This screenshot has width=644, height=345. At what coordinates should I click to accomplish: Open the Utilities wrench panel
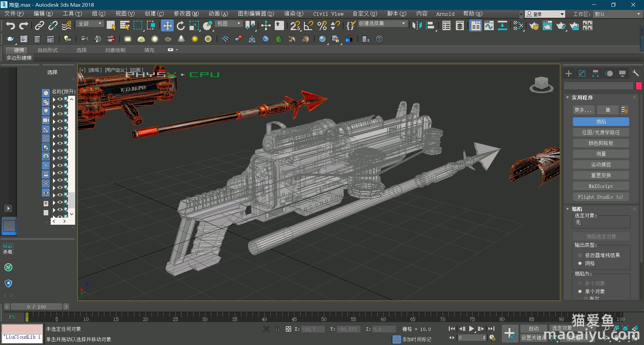(x=636, y=74)
